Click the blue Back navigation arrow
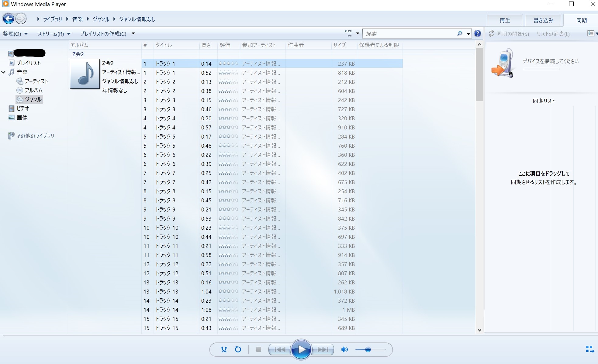Screen dimensions: 598x364 pyautogui.click(x=9, y=19)
